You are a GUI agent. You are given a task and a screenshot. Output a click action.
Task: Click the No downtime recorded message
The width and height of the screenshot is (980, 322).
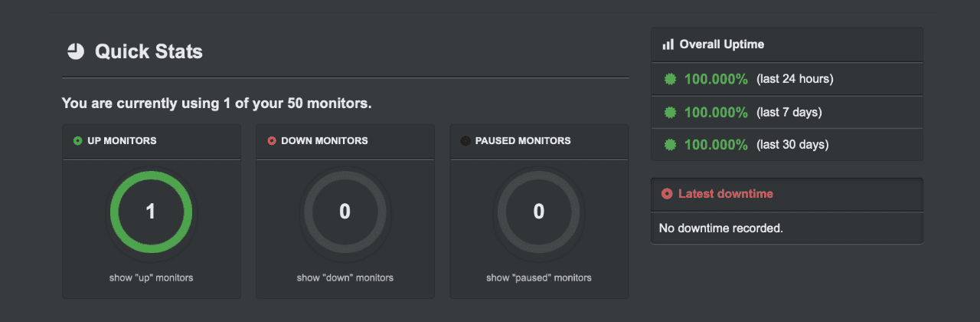click(721, 228)
